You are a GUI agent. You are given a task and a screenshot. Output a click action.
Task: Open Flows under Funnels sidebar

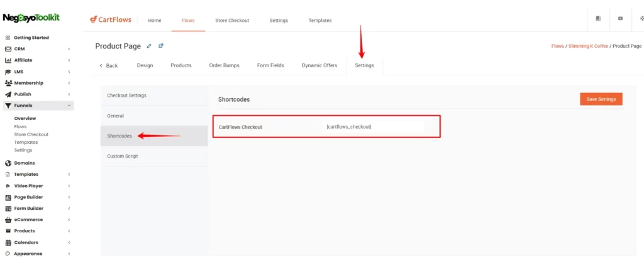(20, 127)
